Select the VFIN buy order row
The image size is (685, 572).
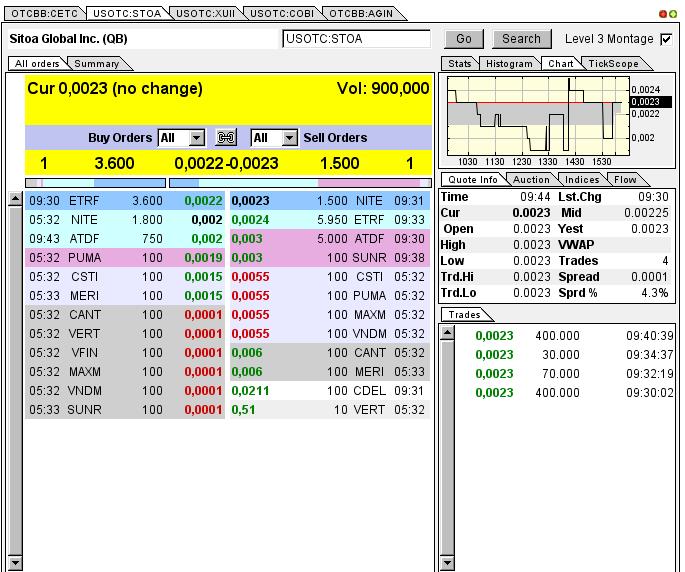[125, 353]
